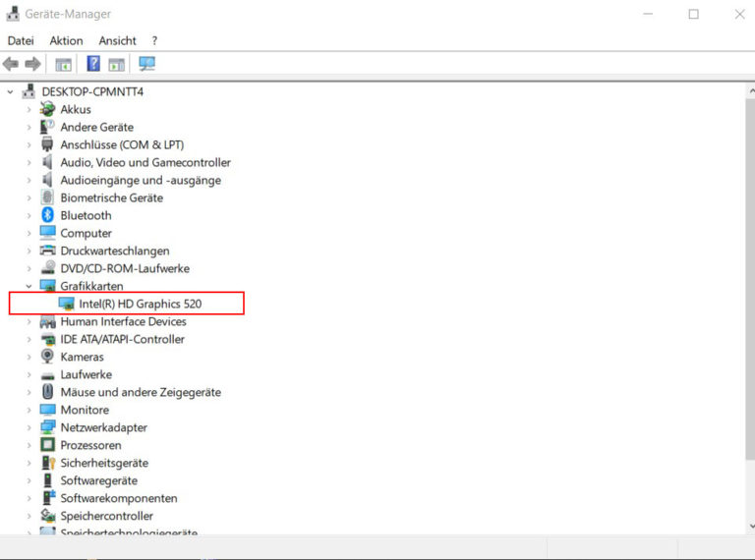This screenshot has width=755, height=560.
Task: Click the battery icon beside Akkus
Action: [47, 109]
